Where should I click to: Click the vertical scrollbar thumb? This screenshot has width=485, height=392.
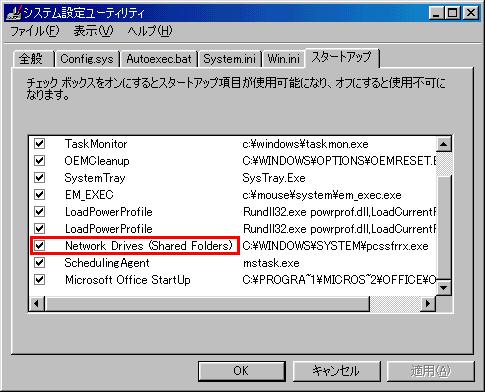click(444, 228)
